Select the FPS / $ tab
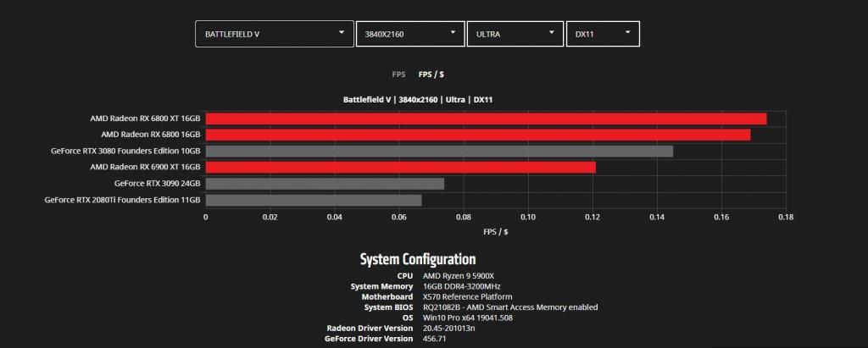 (433, 75)
